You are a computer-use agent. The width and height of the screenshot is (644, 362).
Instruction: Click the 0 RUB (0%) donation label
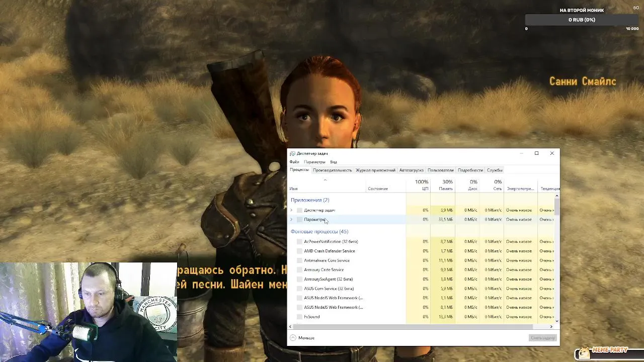point(582,20)
